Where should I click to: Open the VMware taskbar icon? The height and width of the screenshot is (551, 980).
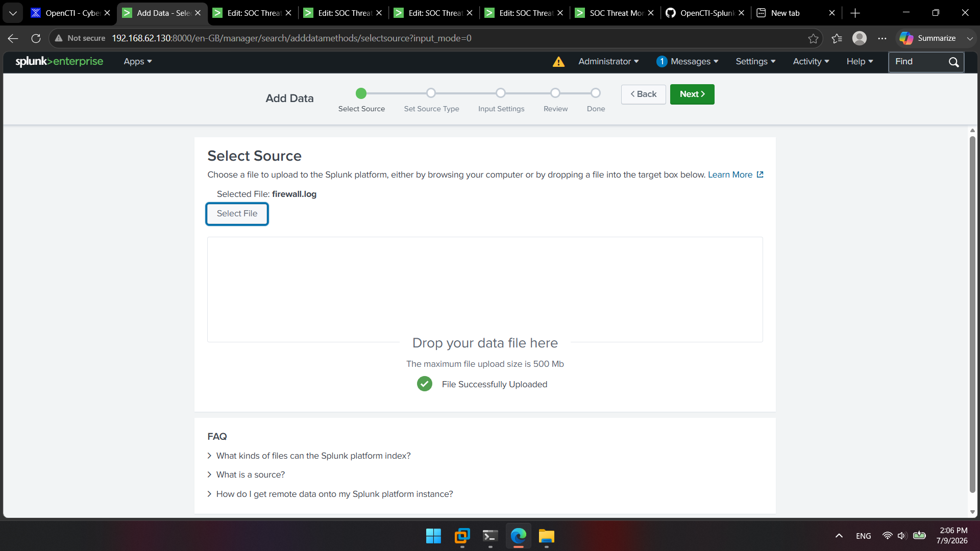[x=462, y=536]
